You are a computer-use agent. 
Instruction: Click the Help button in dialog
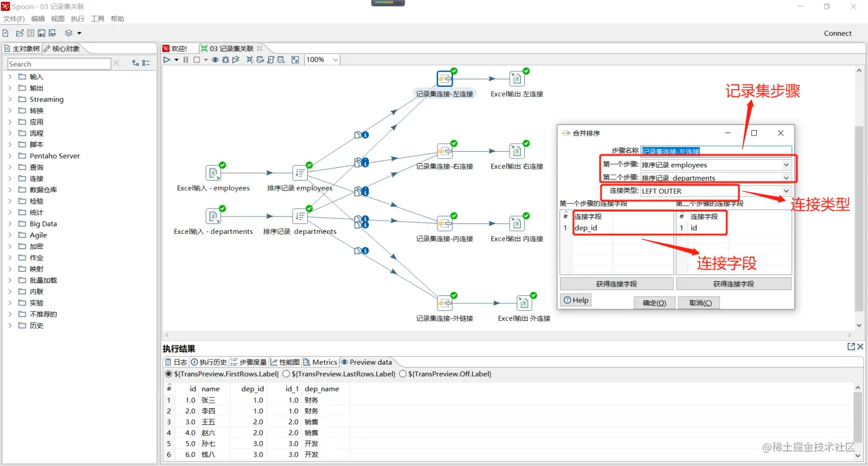tap(576, 300)
